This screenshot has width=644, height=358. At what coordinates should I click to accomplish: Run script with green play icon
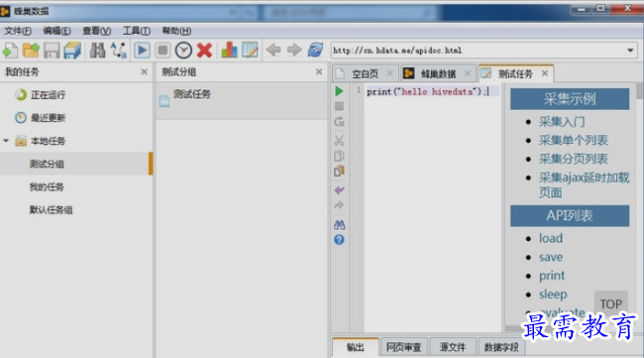[339, 91]
